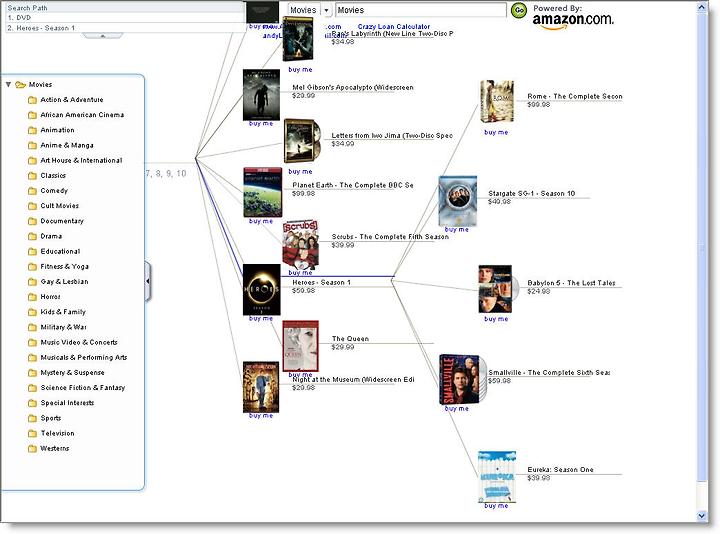Viewport: 720px width, 534px height.
Task: Select 'Heroes - Season 1' search path entry
Action: (124, 28)
